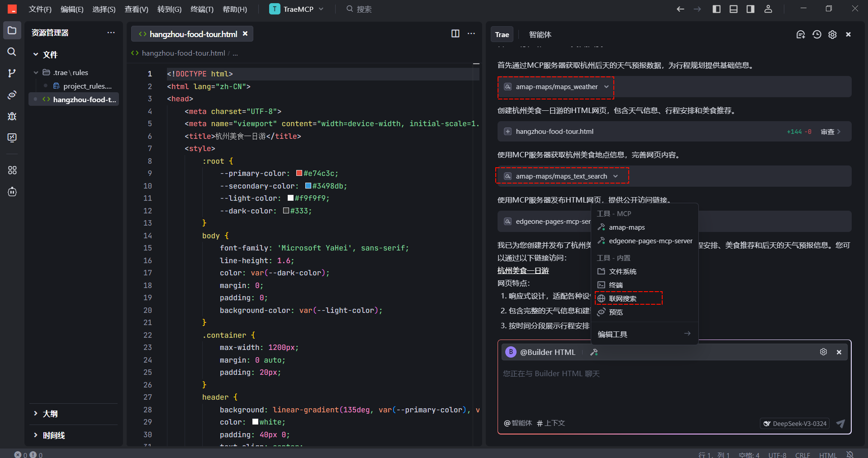868x458 pixels.
Task: Open the 杭州美食一日游 link
Action: pos(523,270)
